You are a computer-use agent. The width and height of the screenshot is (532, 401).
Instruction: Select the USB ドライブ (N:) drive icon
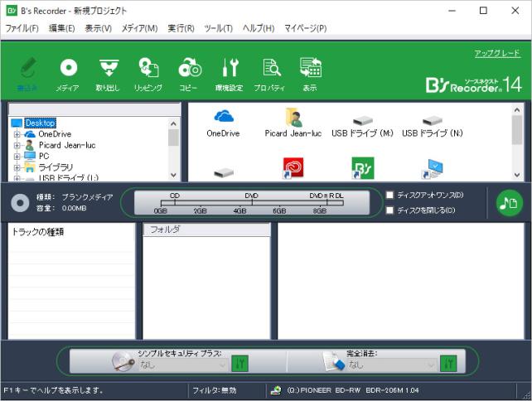point(433,120)
